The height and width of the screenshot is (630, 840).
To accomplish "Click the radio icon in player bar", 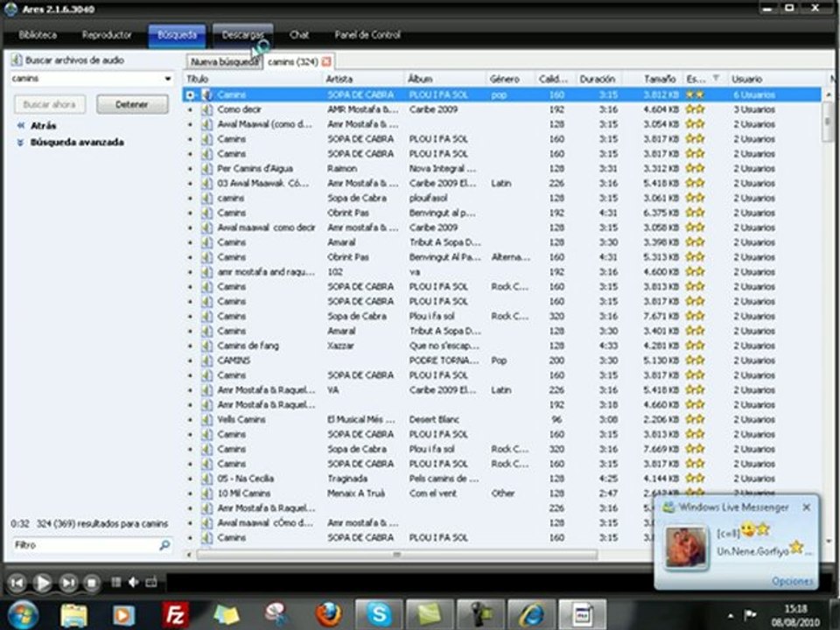I will [x=151, y=583].
